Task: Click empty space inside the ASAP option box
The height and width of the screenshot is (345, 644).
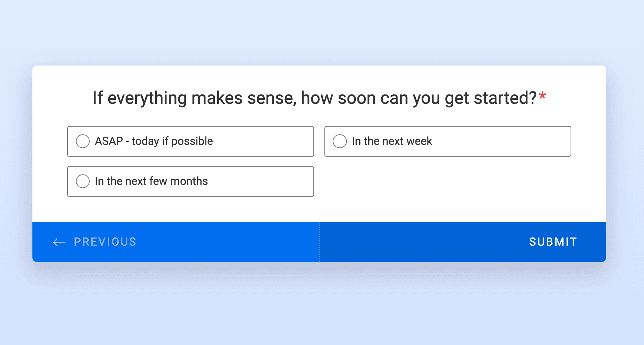Action: pos(265,141)
